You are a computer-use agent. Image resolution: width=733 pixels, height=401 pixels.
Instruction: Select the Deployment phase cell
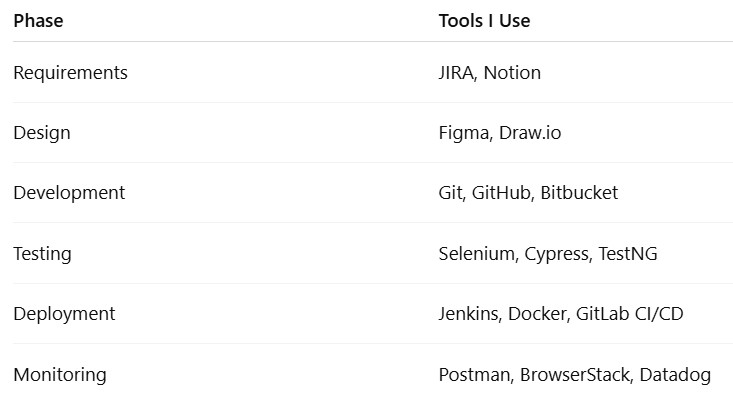pyautogui.click(x=65, y=314)
